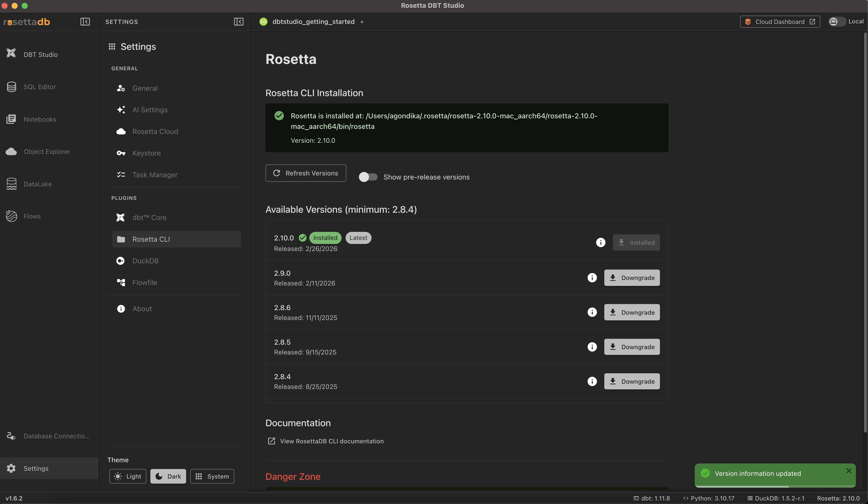Click the Settings gear in the sidebar
This screenshot has width=868, height=504.
coord(11,468)
